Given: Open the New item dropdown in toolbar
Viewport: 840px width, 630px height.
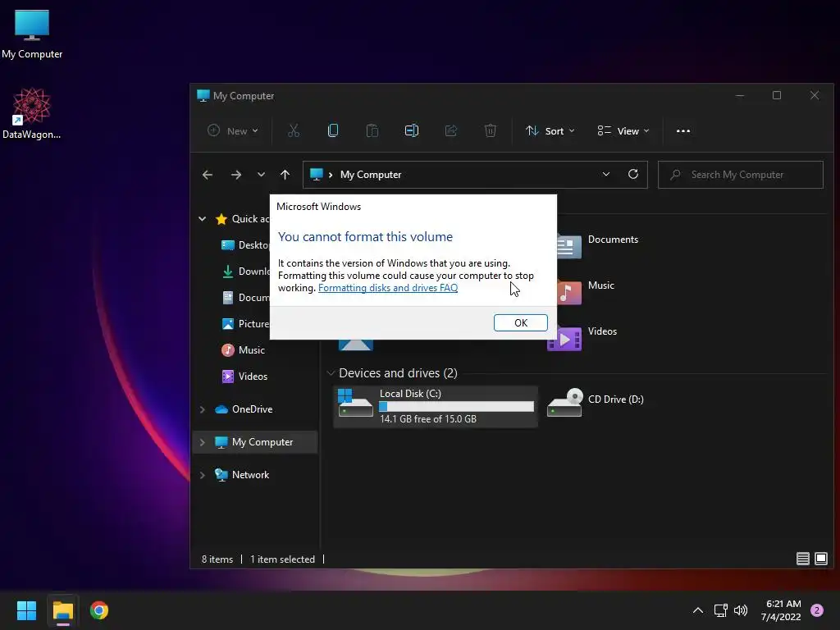Looking at the screenshot, I should [x=233, y=130].
